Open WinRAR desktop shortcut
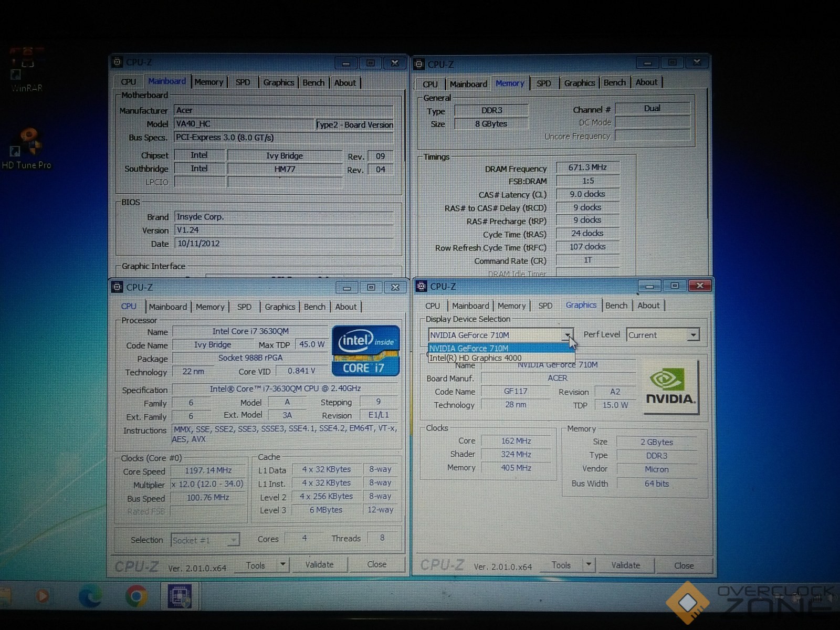Image resolution: width=840 pixels, height=630 pixels. [x=26, y=71]
